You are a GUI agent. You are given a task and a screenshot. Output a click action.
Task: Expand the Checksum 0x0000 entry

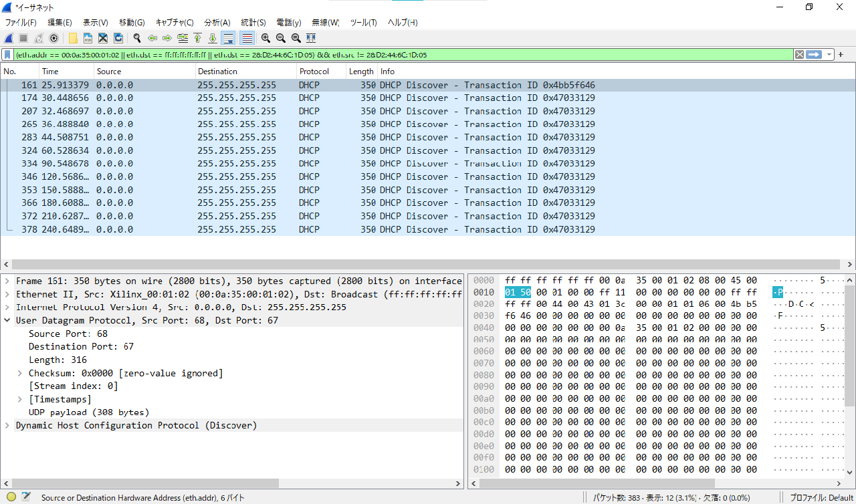click(20, 373)
